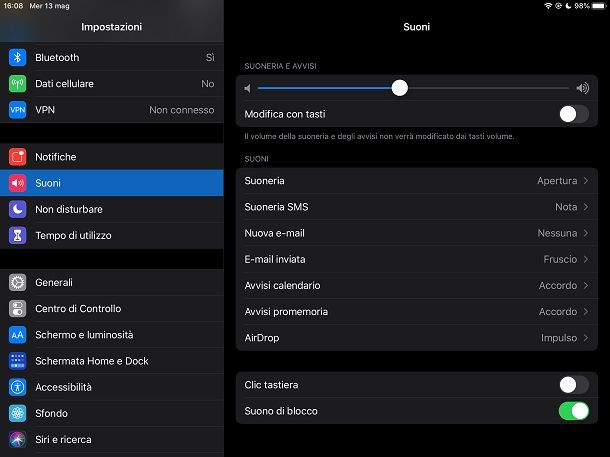The image size is (610, 457).
Task: Tap the 'Non connesso' VPN status text
Action: pos(182,110)
